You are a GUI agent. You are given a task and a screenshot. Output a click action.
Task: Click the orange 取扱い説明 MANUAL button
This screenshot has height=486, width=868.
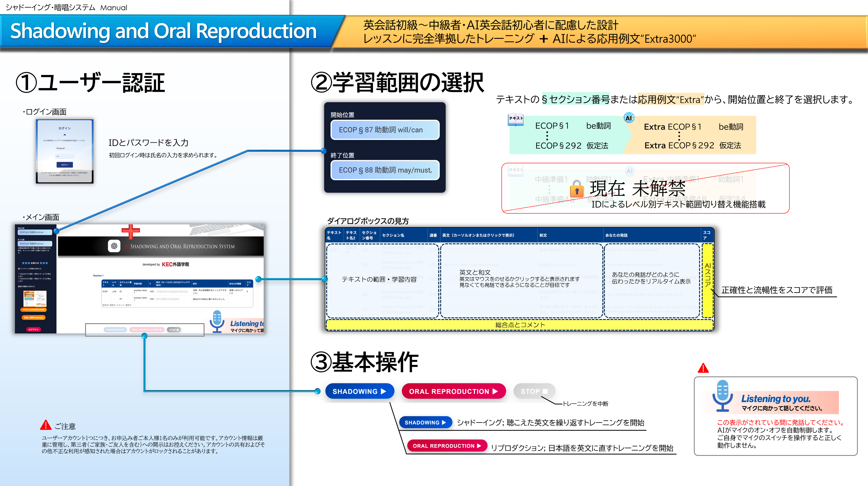[33, 317]
